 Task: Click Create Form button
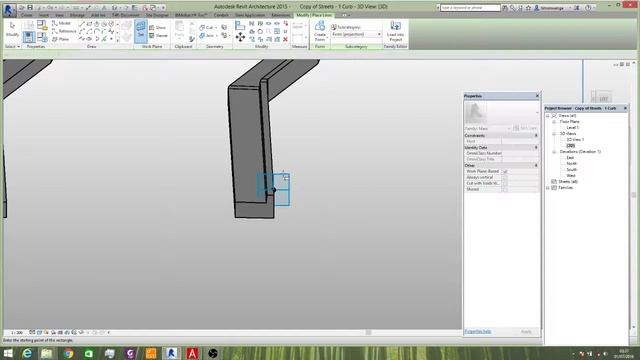[320, 31]
